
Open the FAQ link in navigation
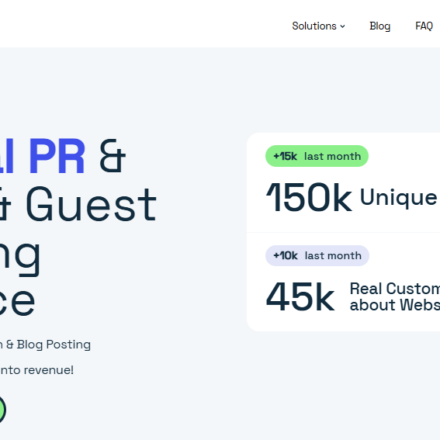click(x=424, y=26)
